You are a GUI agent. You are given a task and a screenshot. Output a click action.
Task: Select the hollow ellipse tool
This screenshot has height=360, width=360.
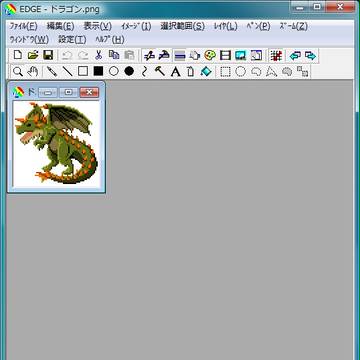[x=114, y=71]
